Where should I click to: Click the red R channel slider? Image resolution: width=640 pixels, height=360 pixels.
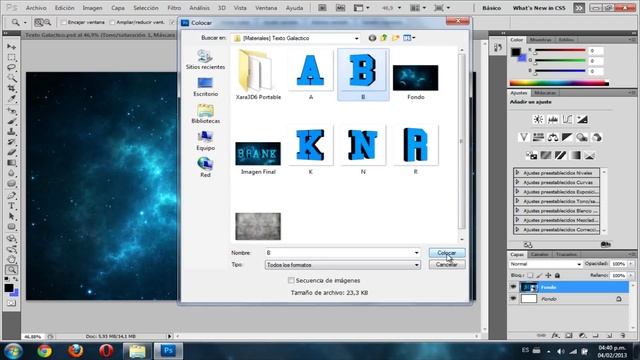coord(560,51)
